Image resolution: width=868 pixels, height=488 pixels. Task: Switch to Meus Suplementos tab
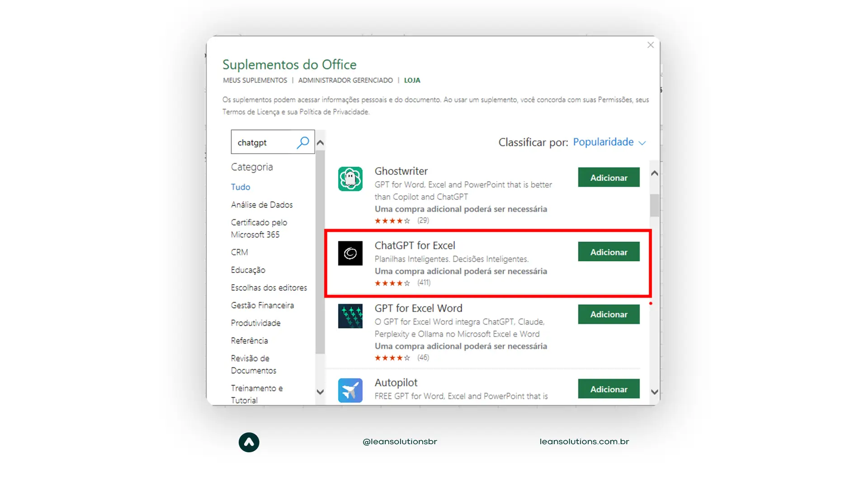(x=255, y=80)
